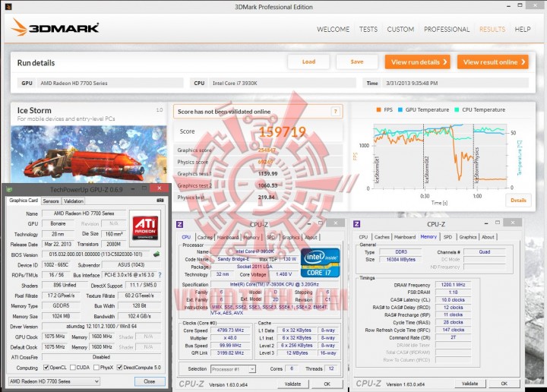
Task: Click the CPU-Z icon in the left CPU-Z window
Action: (x=179, y=224)
